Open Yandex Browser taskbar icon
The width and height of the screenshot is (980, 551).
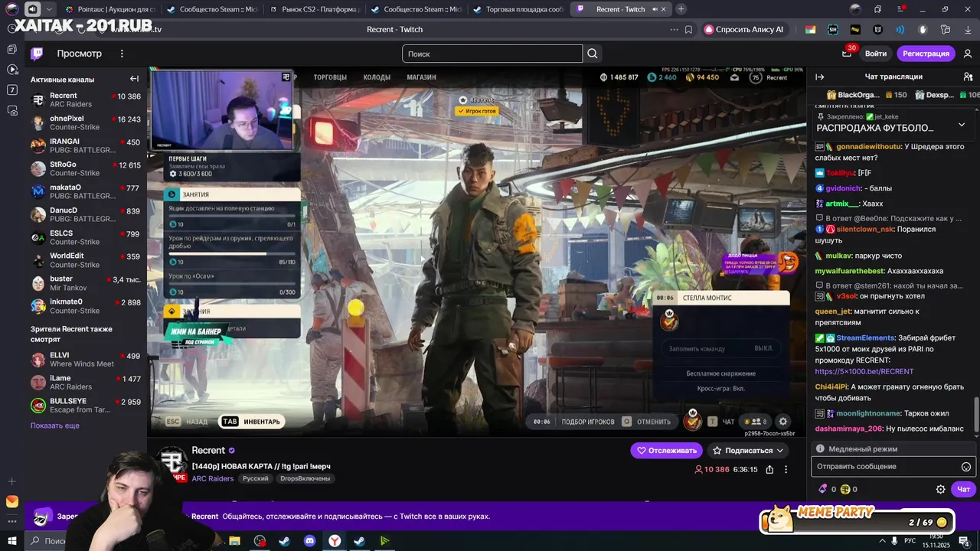[x=335, y=541]
